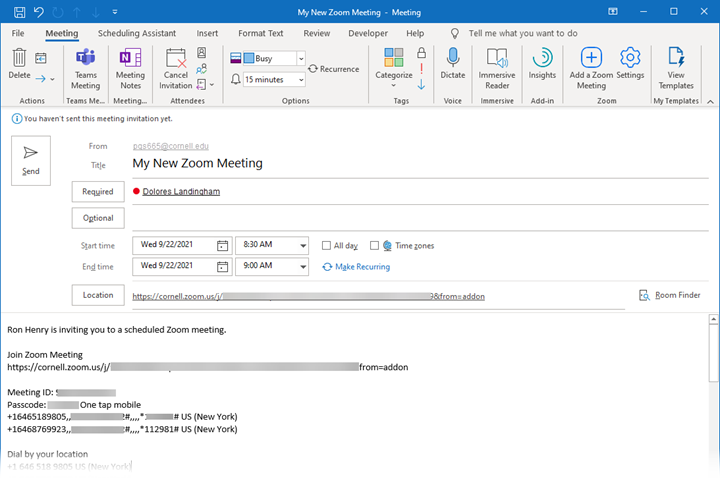Open the File tab
Screen dimensions: 720x479
[x=18, y=33]
